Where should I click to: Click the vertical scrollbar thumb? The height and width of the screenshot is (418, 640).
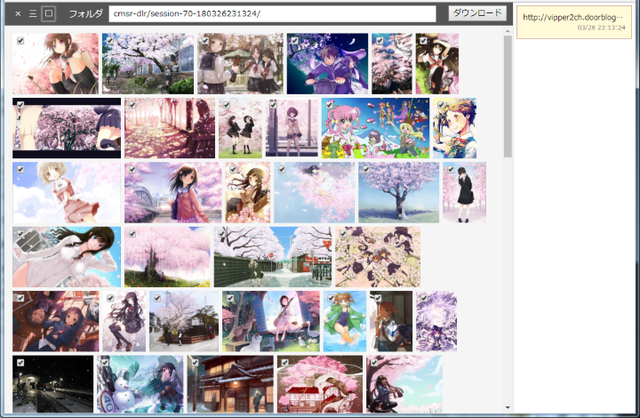[x=508, y=96]
